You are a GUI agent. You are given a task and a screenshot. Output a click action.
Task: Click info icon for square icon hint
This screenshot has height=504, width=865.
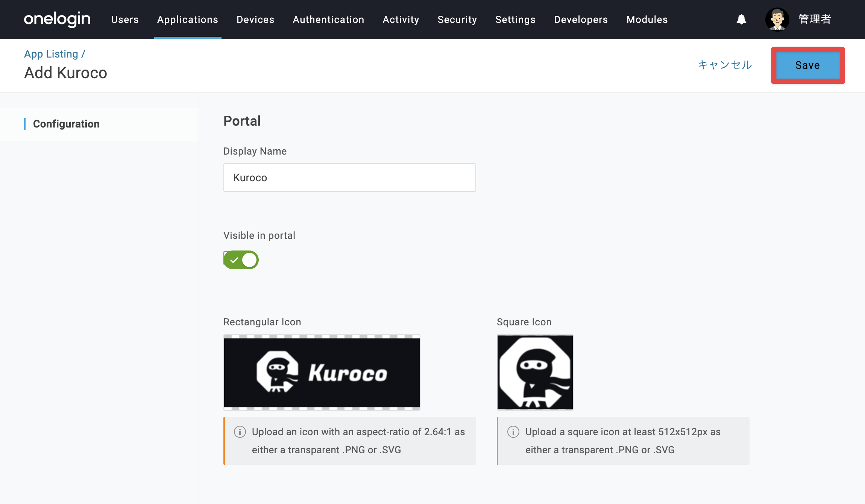tap(513, 432)
